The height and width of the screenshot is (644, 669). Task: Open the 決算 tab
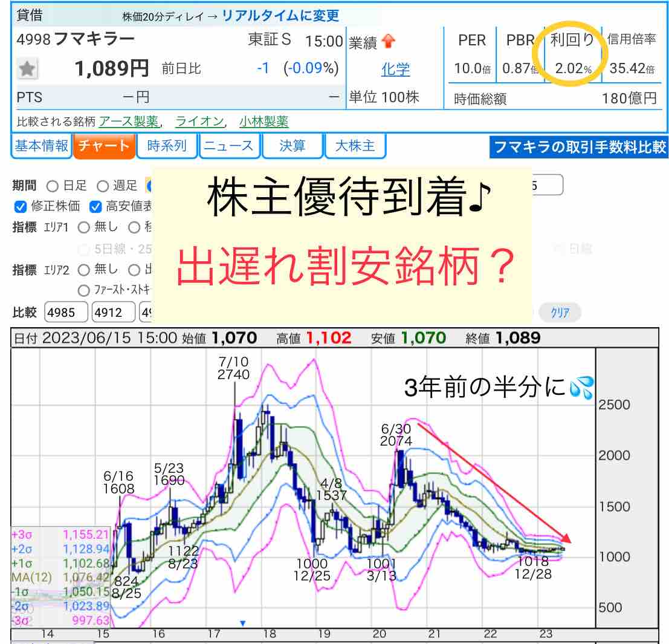click(x=292, y=146)
